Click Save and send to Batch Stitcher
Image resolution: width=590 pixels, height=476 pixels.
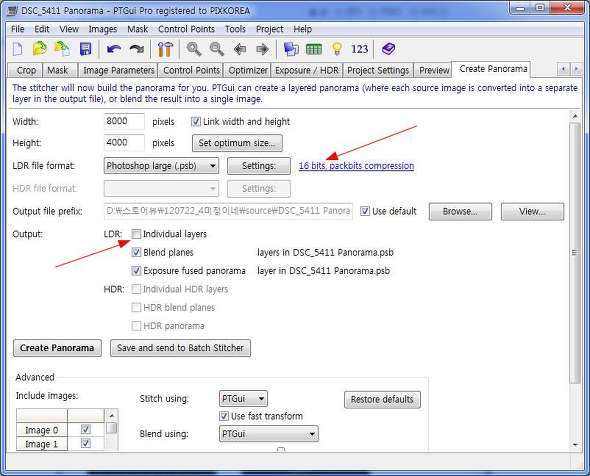click(x=180, y=348)
